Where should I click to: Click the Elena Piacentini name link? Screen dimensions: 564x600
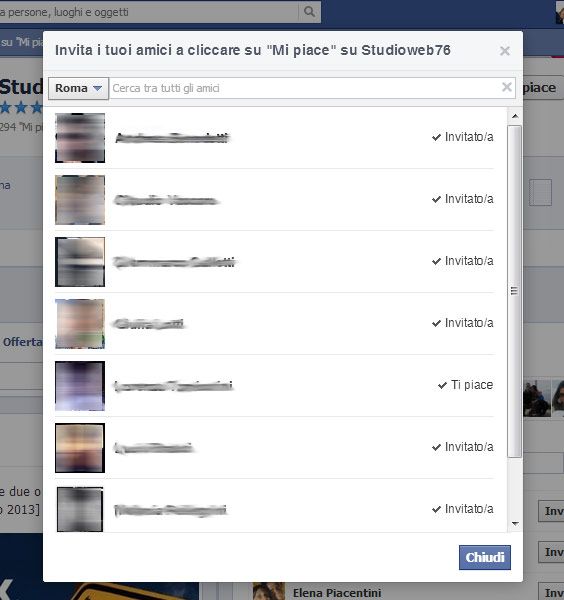click(x=337, y=593)
